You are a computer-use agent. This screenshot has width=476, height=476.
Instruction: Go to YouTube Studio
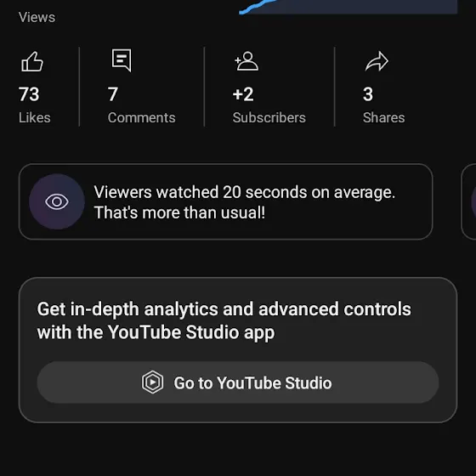pyautogui.click(x=238, y=382)
